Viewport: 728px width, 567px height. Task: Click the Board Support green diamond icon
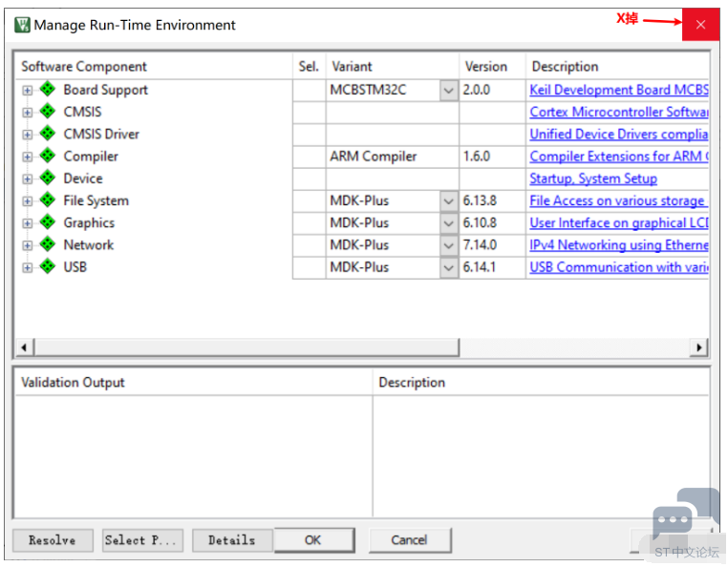(x=48, y=89)
